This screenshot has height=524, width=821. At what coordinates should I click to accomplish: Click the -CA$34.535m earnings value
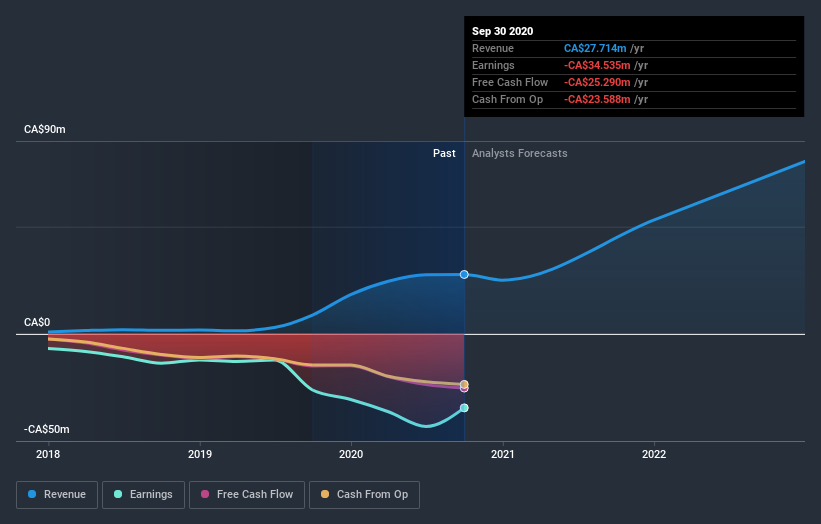[597, 65]
